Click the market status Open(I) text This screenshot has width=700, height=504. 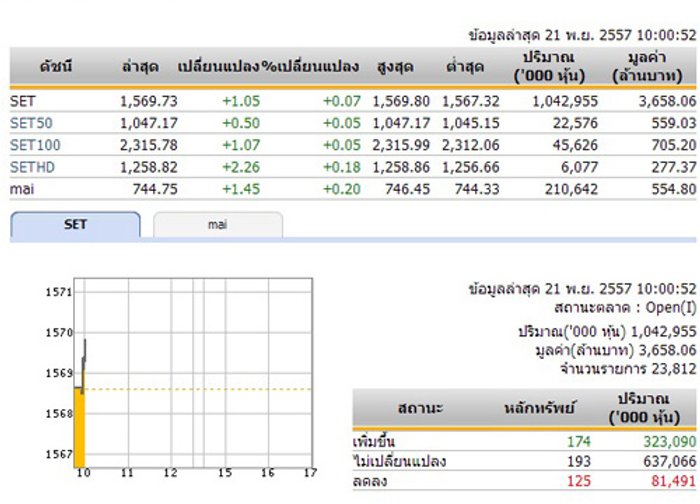pyautogui.click(x=671, y=308)
